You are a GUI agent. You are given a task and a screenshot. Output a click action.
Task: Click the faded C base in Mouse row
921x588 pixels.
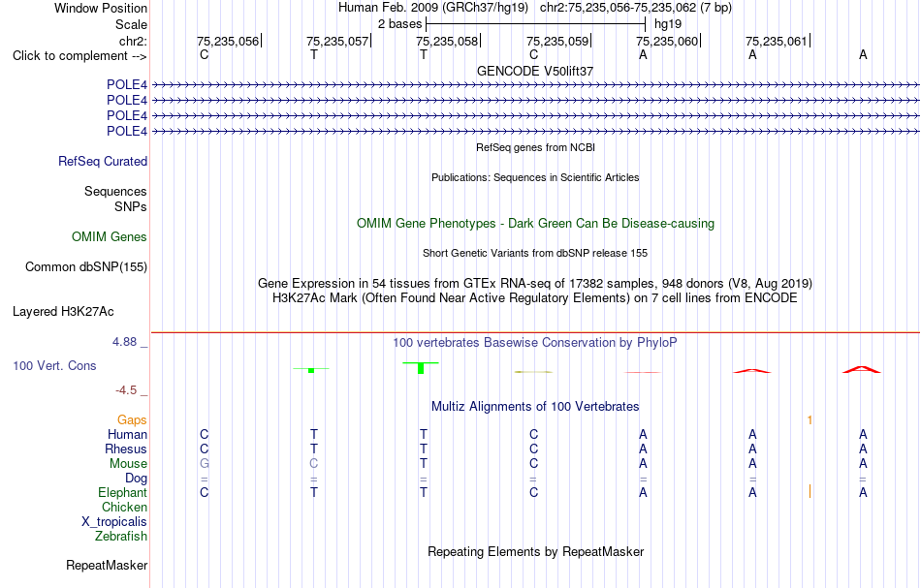[x=314, y=464]
